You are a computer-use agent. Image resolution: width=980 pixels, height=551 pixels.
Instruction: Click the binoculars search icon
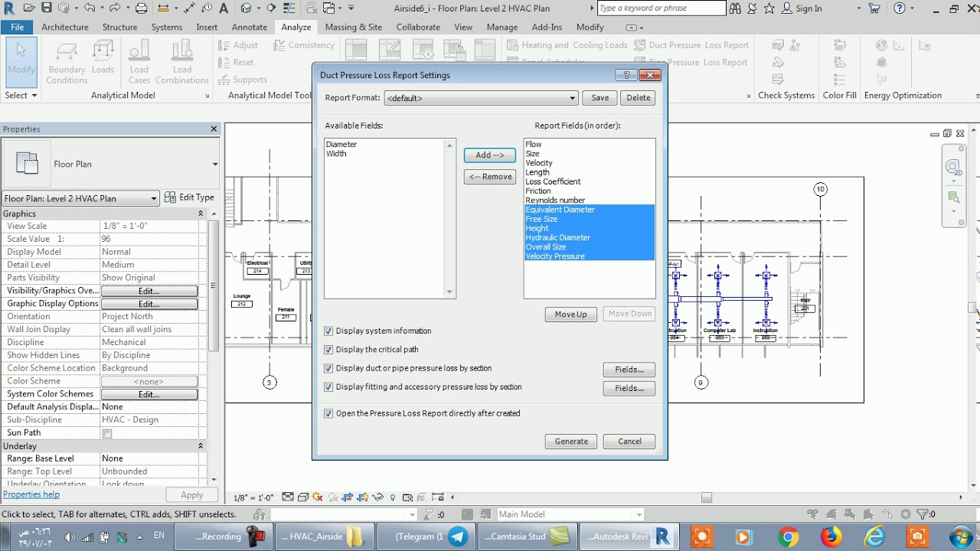pyautogui.click(x=735, y=8)
